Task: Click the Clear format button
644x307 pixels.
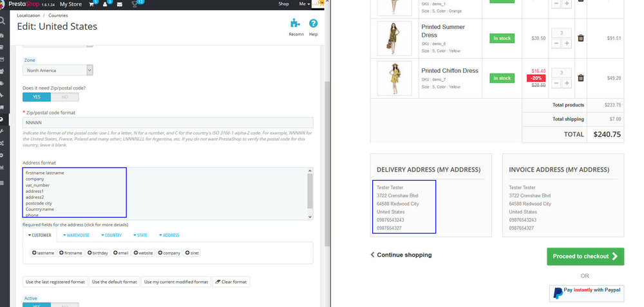Action: pyautogui.click(x=231, y=282)
